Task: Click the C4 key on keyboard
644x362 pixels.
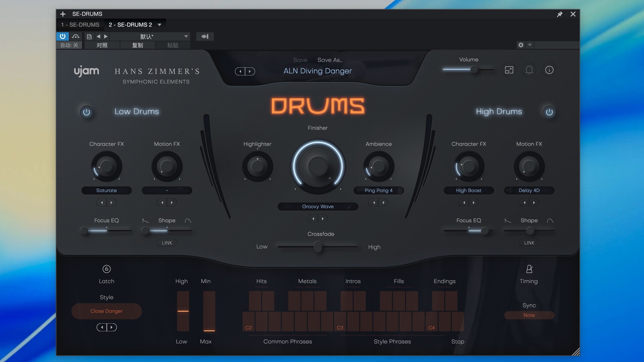Action: click(x=431, y=321)
